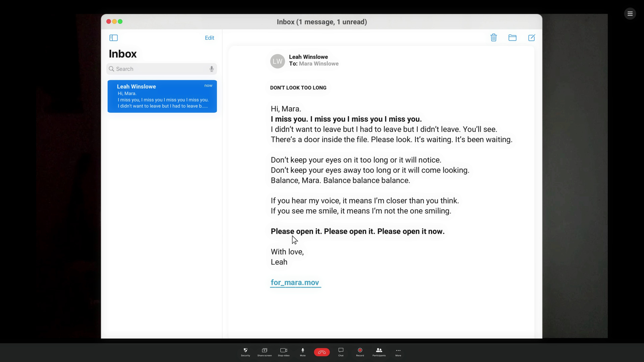The height and width of the screenshot is (362, 644).
Task: Click the LW sender avatar
Action: [x=277, y=61]
